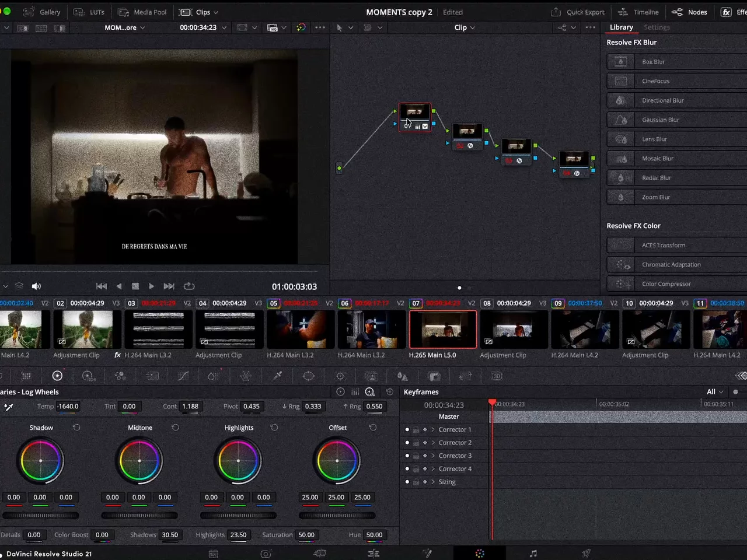Show the Media Pool

coord(142,12)
